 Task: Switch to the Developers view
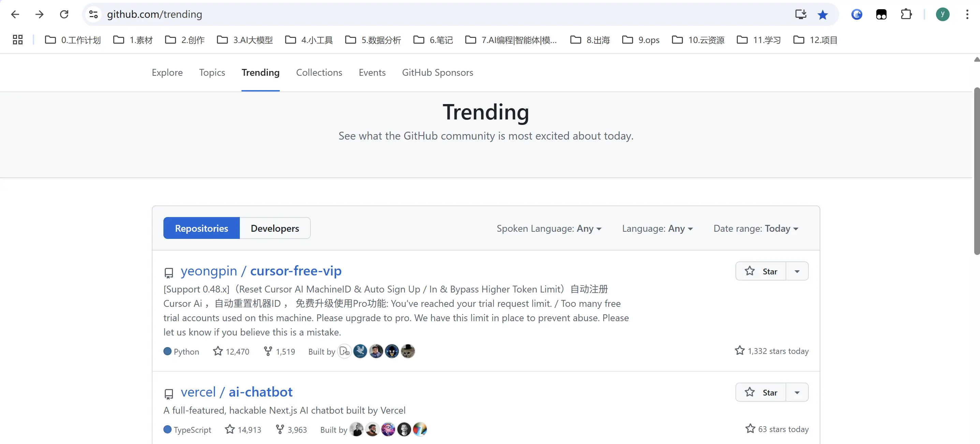(x=275, y=228)
